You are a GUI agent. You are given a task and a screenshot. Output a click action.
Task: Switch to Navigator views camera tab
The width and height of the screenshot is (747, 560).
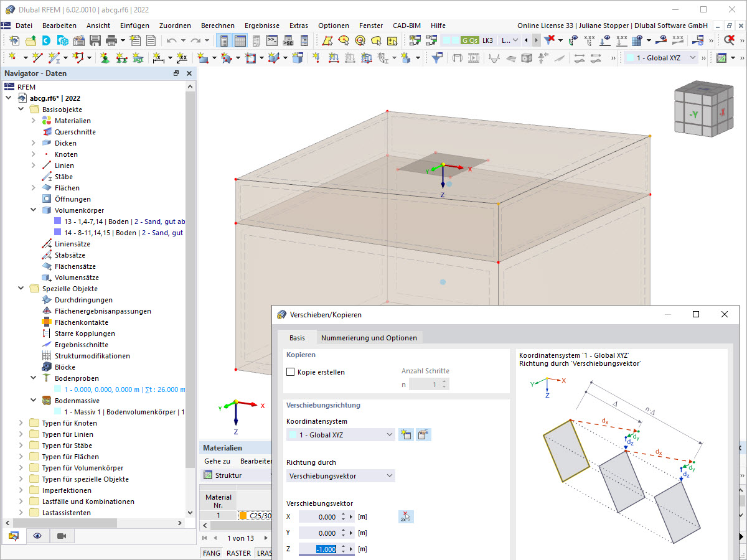pos(62,536)
